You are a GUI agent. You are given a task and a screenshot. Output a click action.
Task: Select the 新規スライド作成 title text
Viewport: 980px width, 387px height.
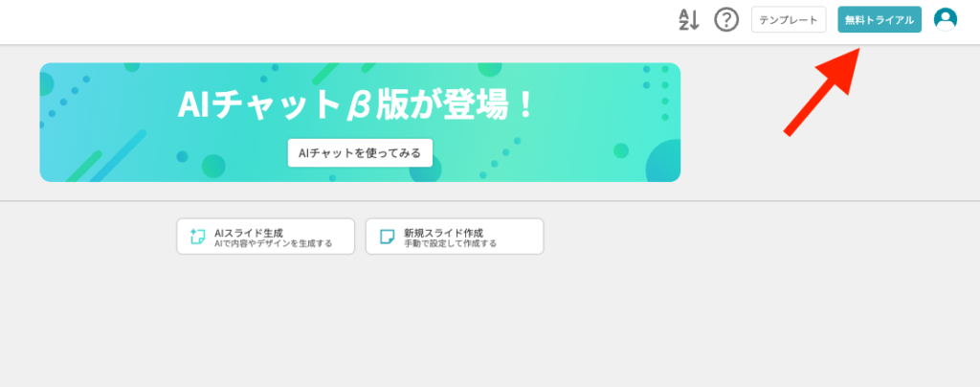(x=444, y=233)
